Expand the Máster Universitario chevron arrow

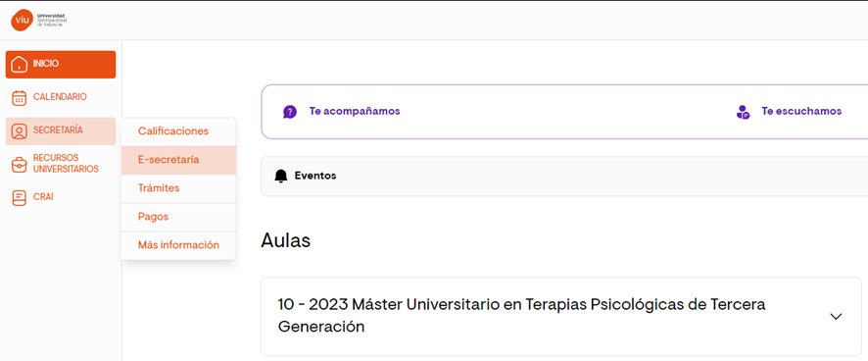[x=836, y=316]
